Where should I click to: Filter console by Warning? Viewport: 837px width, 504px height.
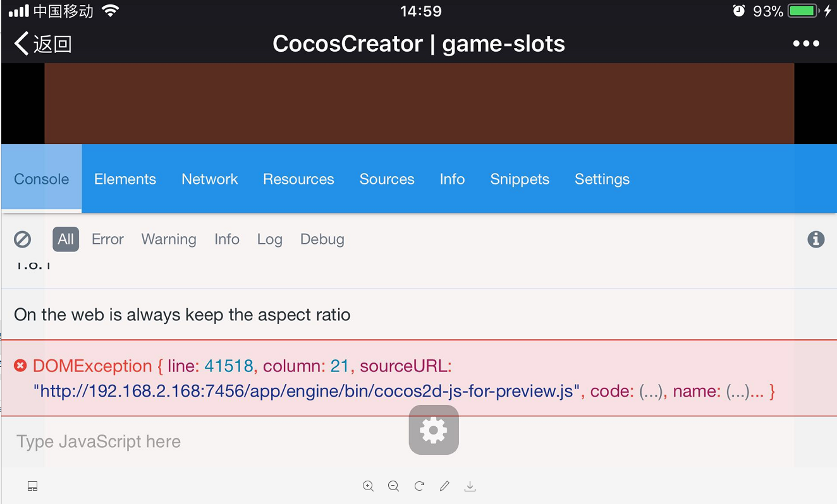pos(169,239)
